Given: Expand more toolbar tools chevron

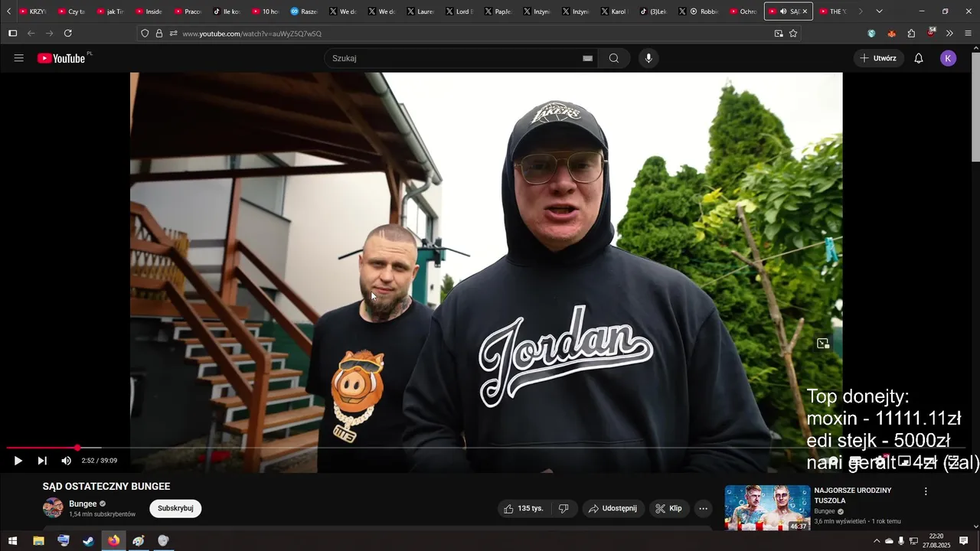Looking at the screenshot, I should click(949, 34).
